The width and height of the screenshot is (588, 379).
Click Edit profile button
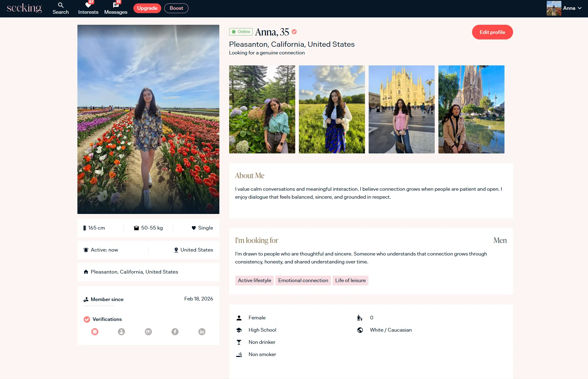(492, 32)
